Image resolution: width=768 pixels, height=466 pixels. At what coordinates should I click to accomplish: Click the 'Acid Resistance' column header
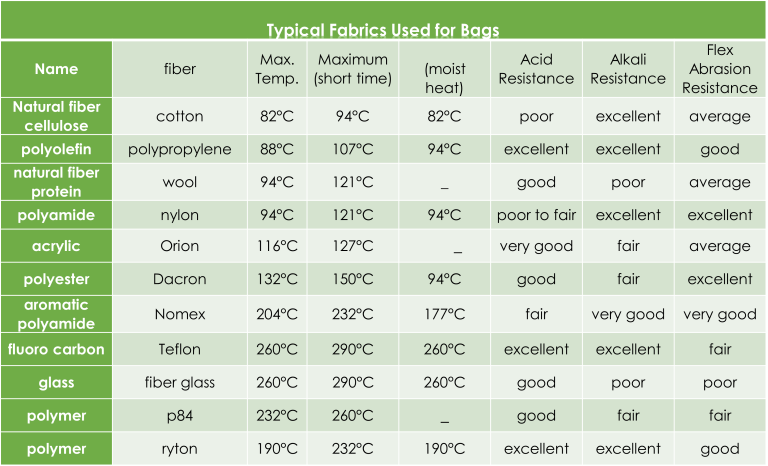click(x=536, y=69)
